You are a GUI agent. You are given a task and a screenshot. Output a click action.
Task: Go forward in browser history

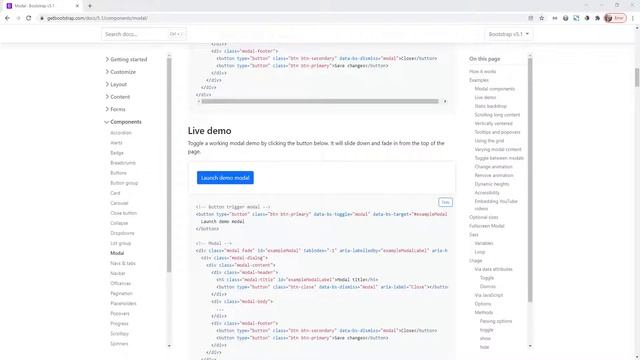coord(18,18)
